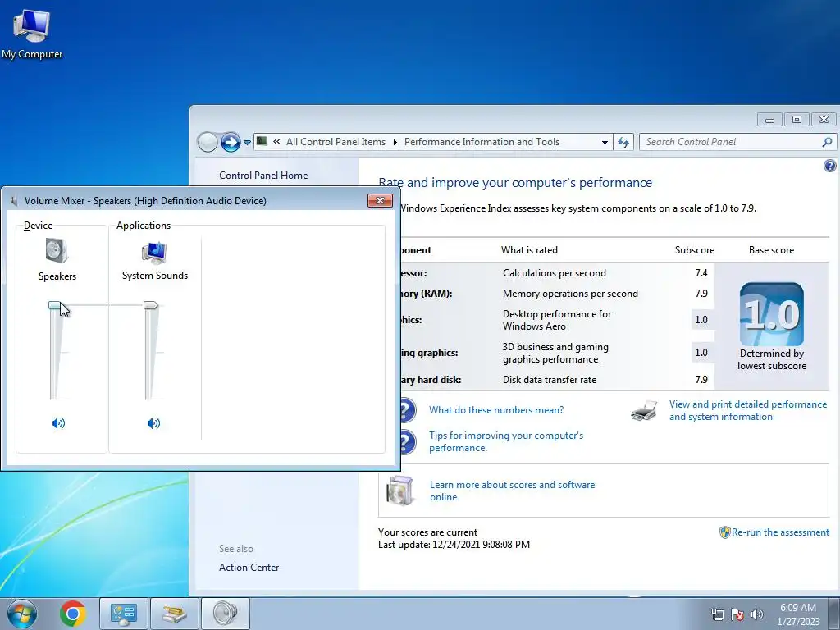
Task: Go to Control Panel Home
Action: pos(263,176)
